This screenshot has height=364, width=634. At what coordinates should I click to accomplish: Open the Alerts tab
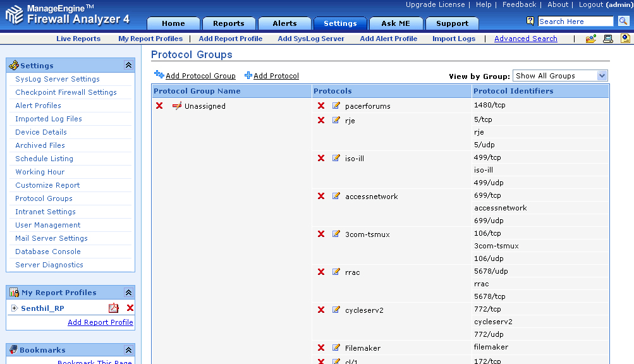pyautogui.click(x=284, y=23)
